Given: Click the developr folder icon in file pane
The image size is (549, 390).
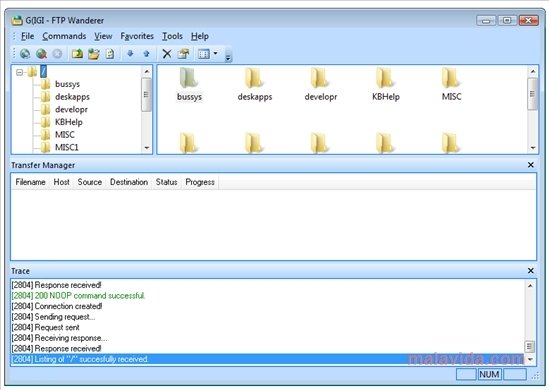Looking at the screenshot, I should click(x=320, y=78).
